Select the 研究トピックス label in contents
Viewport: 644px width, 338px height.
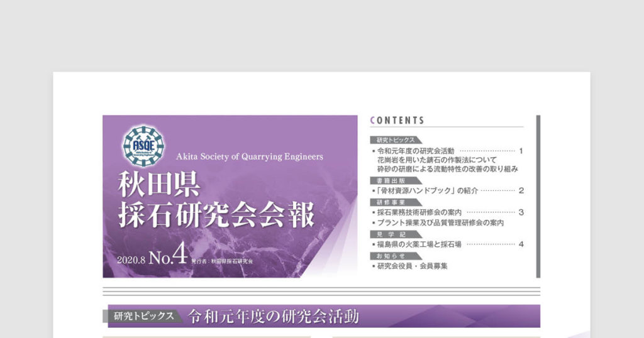point(392,140)
